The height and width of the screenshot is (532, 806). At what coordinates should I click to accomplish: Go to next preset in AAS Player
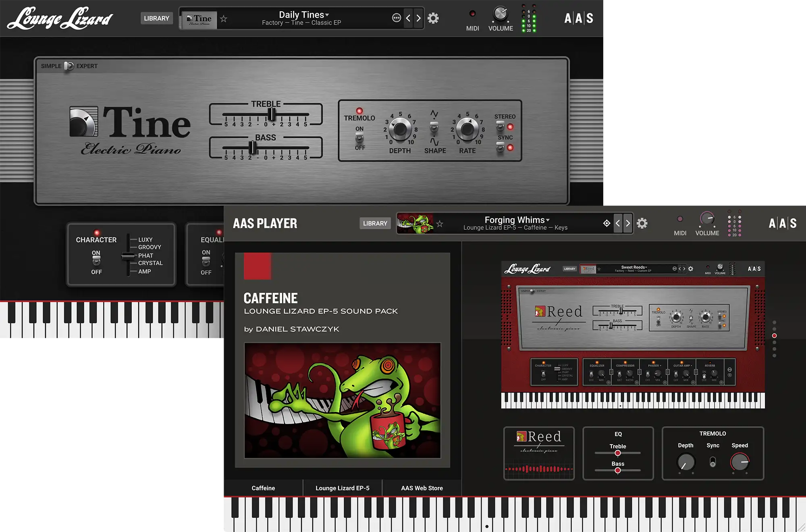tap(628, 223)
